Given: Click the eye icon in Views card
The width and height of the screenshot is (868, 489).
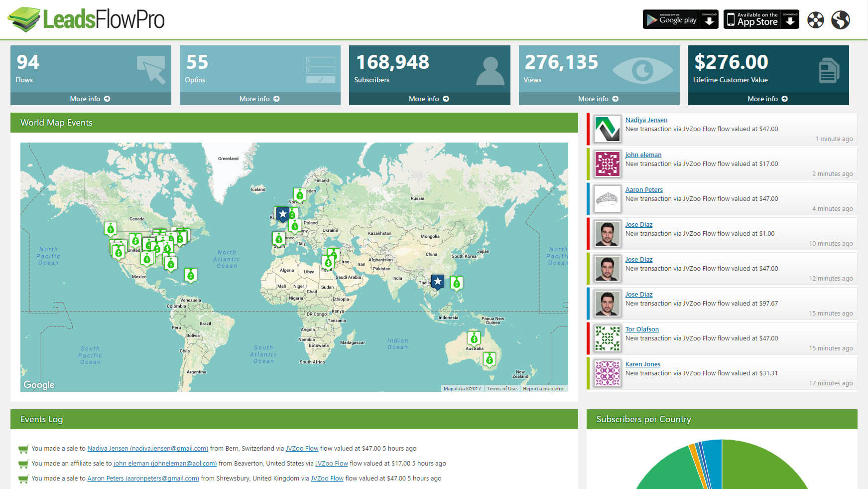Looking at the screenshot, I should (x=642, y=70).
